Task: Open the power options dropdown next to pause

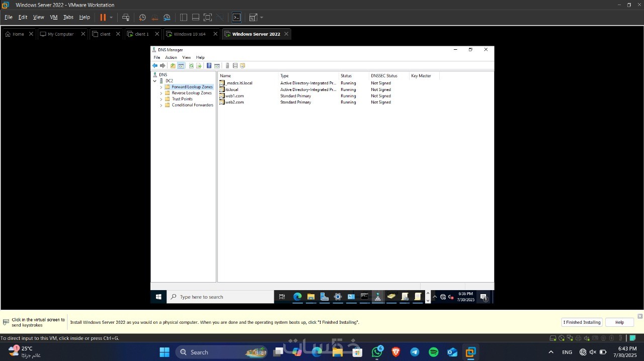Action: point(111,18)
